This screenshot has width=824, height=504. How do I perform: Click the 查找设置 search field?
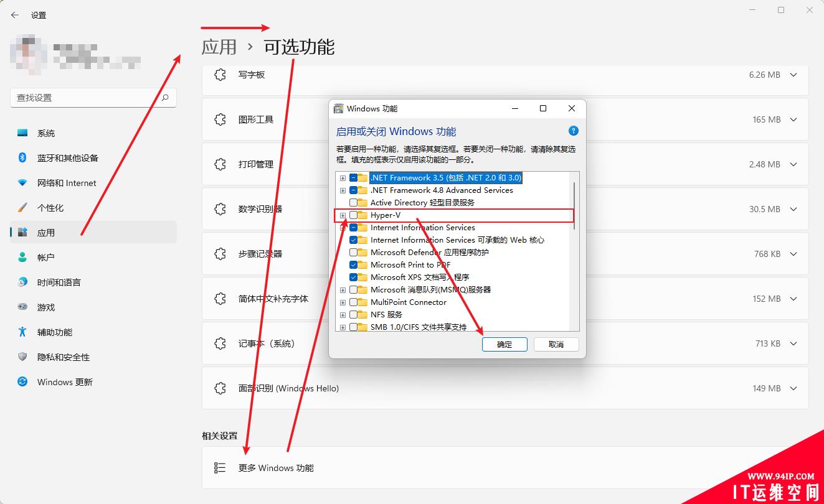(x=93, y=98)
